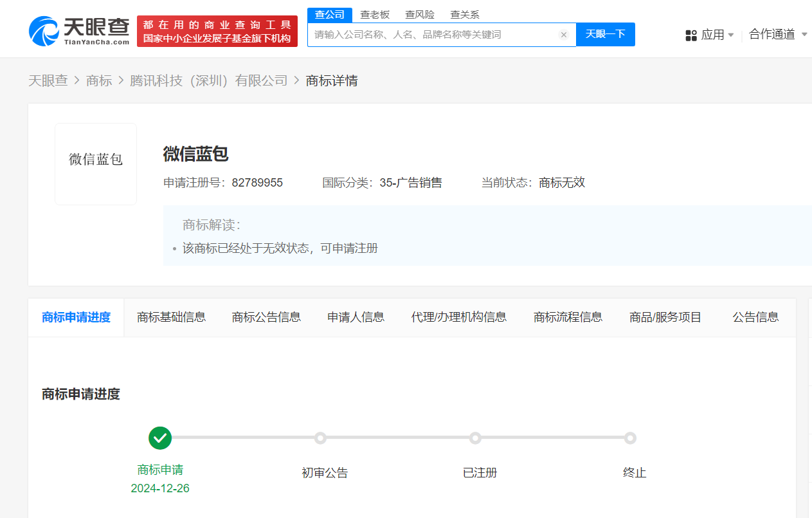
Task: Open the 商标基础信息 tab
Action: 171,317
